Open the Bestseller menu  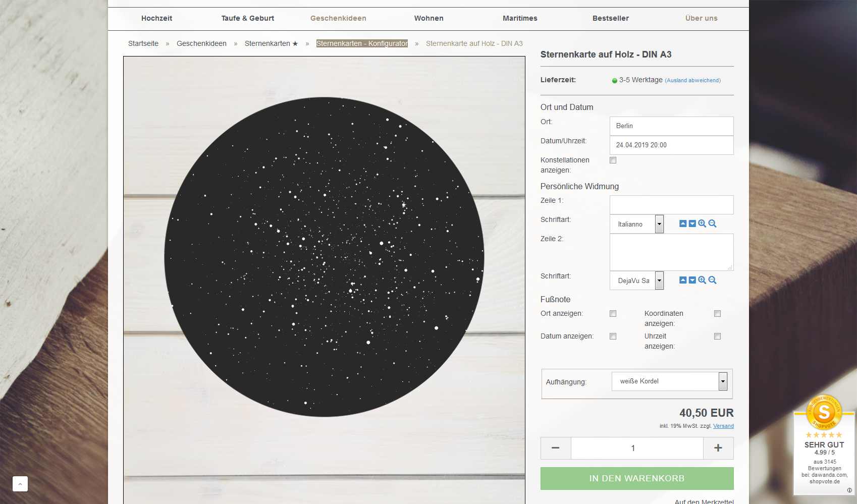point(611,18)
